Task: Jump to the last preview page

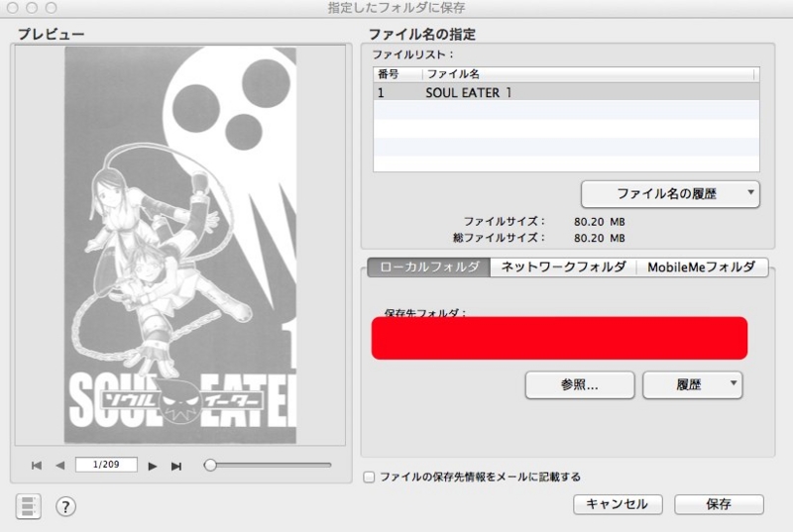Action: (176, 466)
